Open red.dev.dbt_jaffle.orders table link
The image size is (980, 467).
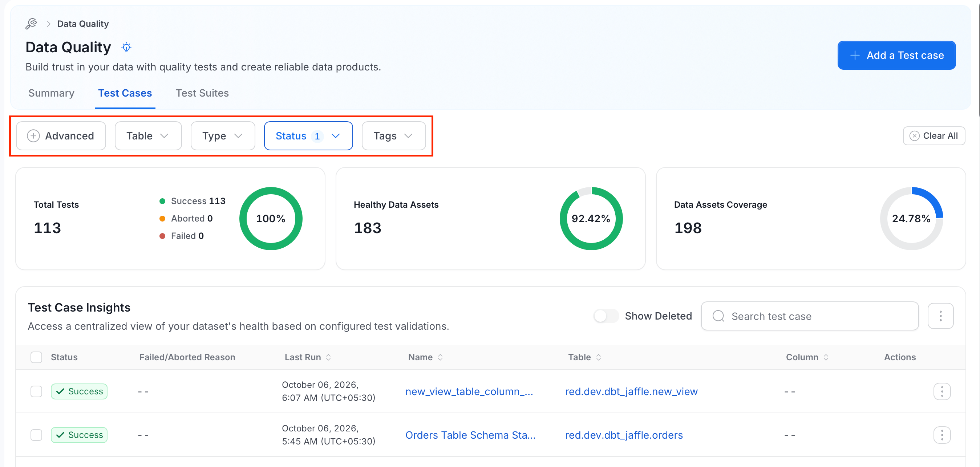point(624,435)
